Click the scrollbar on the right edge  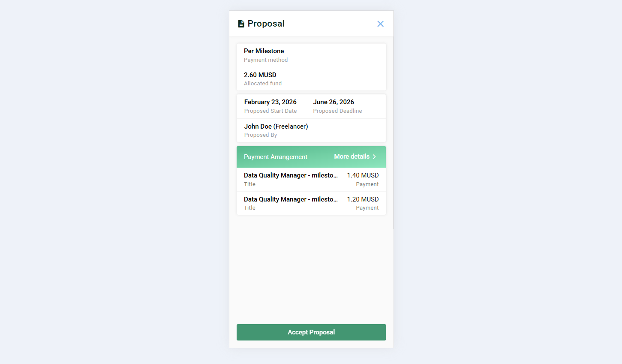pyautogui.click(x=392, y=129)
